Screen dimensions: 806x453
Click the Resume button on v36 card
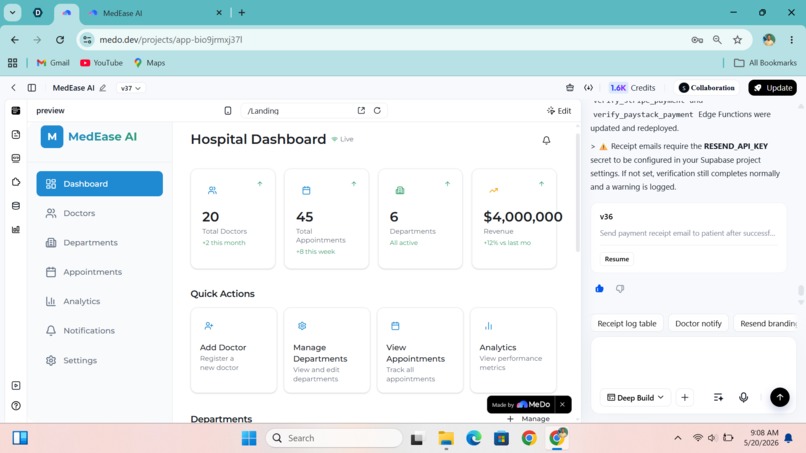point(616,259)
